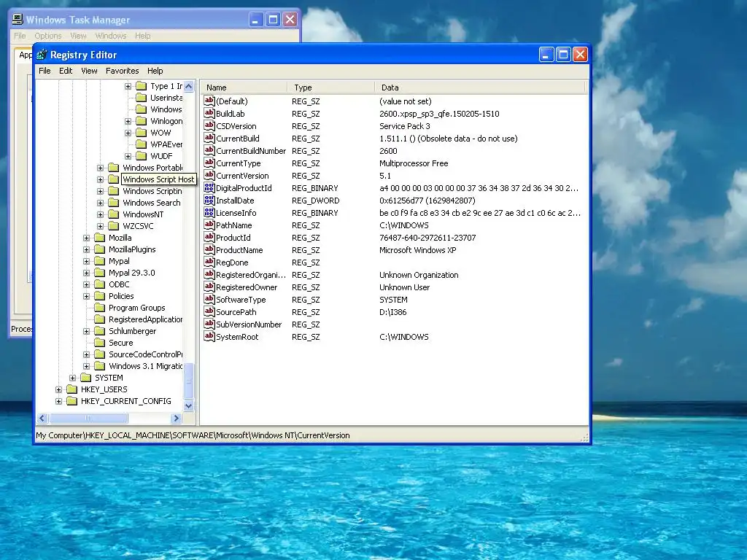
Task: Select the Windows 3.1 Migration key label
Action: pyautogui.click(x=145, y=366)
